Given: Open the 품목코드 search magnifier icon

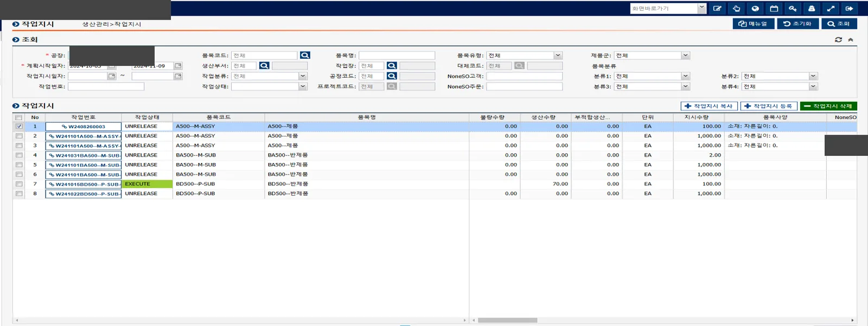Looking at the screenshot, I should pyautogui.click(x=305, y=55).
